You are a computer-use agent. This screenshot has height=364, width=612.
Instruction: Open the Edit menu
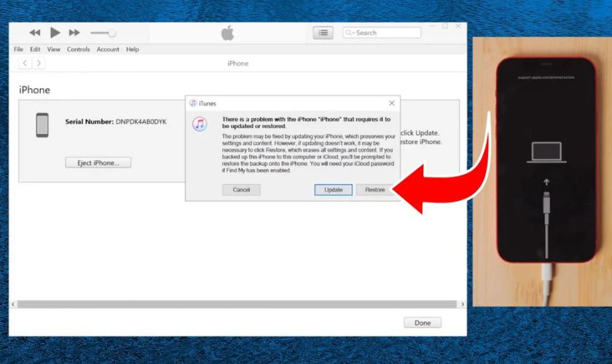pyautogui.click(x=35, y=50)
